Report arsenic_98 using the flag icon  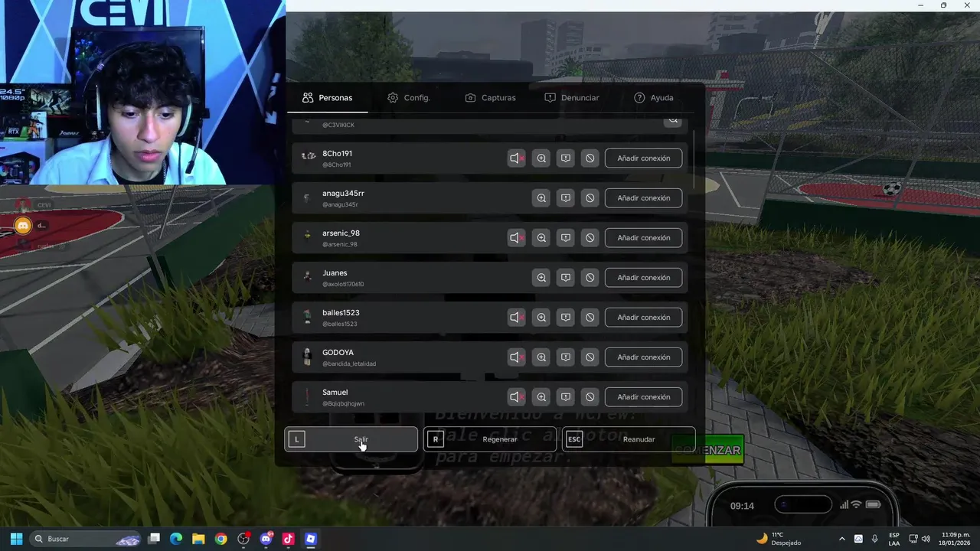point(566,238)
